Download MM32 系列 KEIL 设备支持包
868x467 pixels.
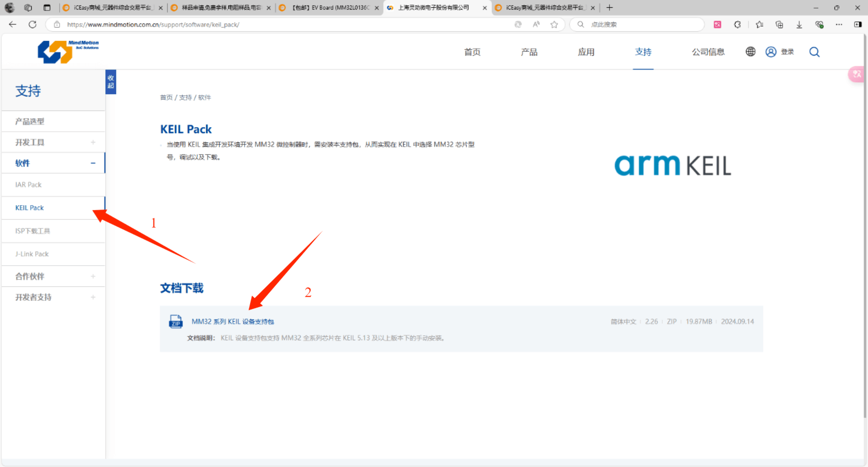pos(232,322)
